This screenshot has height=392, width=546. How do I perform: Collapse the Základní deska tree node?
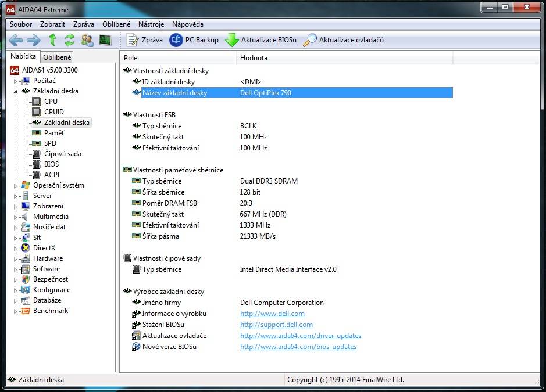(x=15, y=92)
